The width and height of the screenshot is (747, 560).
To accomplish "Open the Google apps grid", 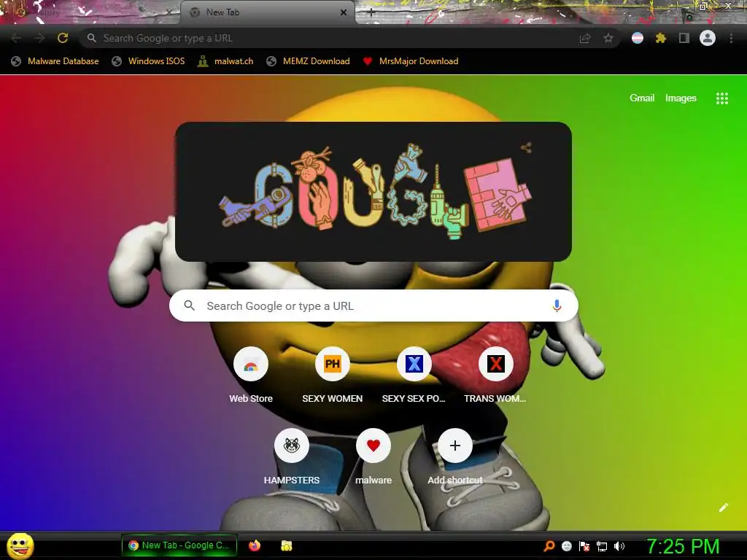I will tap(721, 98).
